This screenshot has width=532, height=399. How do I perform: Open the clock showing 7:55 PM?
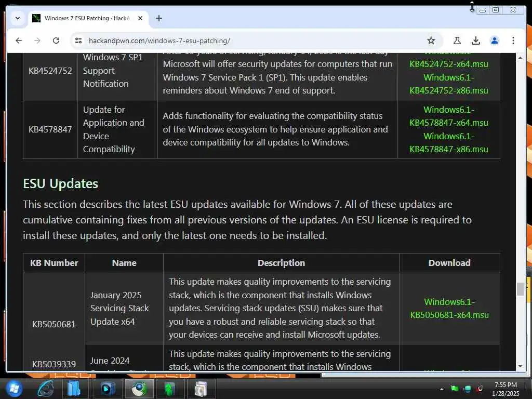[506, 389]
